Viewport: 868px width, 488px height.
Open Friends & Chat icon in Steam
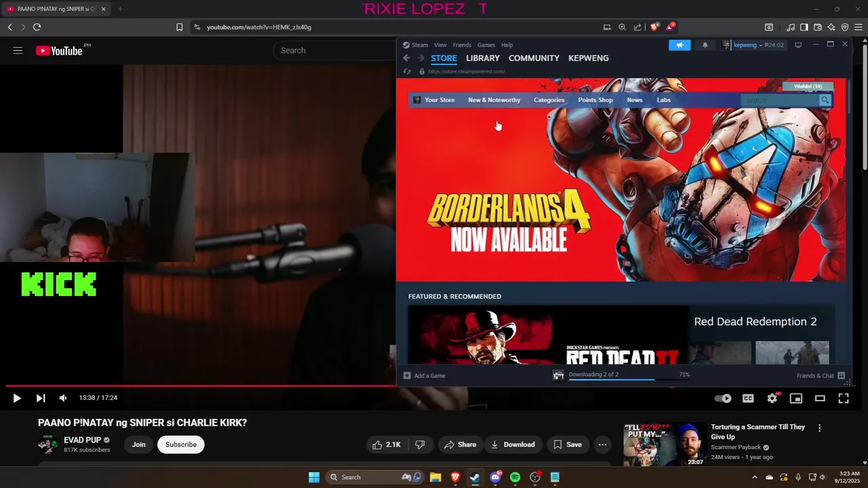pyautogui.click(x=841, y=375)
